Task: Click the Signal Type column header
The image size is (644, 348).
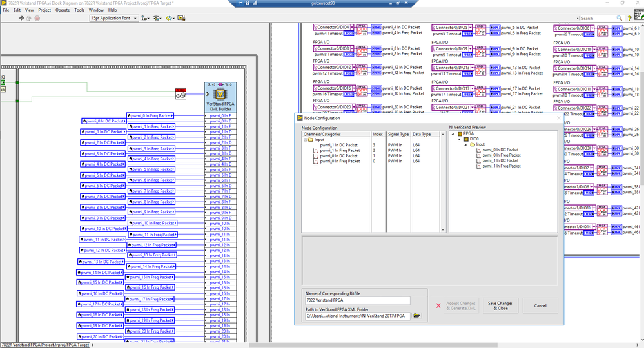Action: [398, 134]
